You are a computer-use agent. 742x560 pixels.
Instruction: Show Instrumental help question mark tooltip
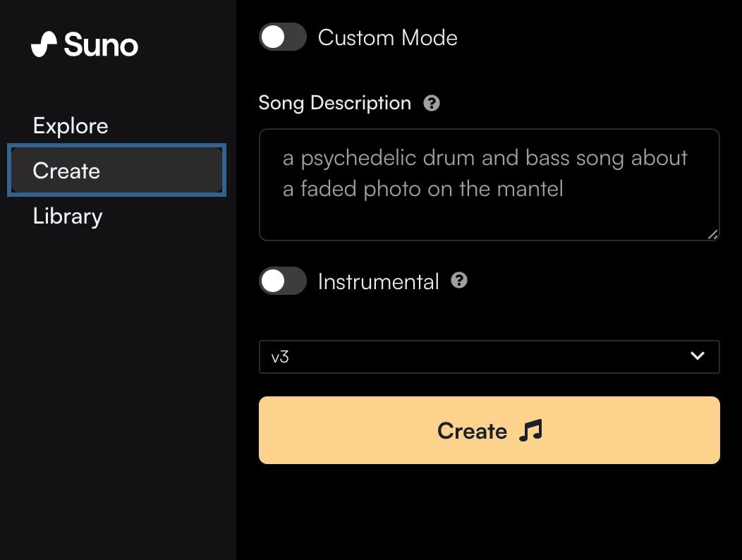pos(459,281)
